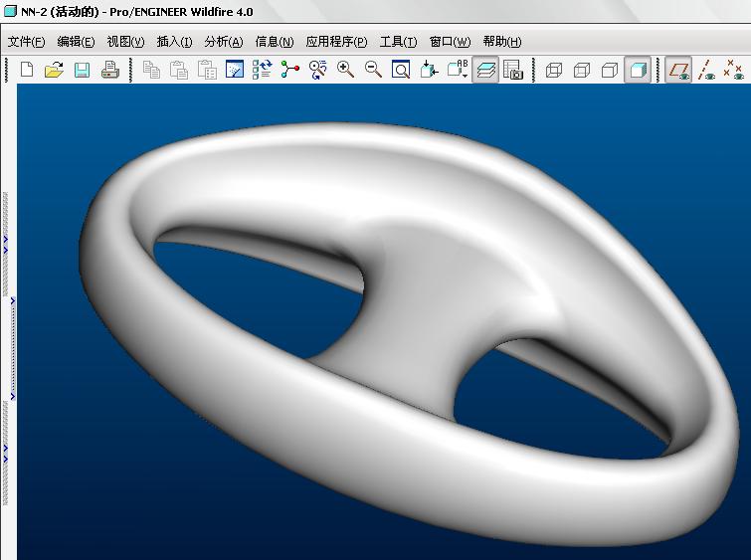The image size is (751, 560).
Task: Open an existing model via the folder icon
Action: 54,70
